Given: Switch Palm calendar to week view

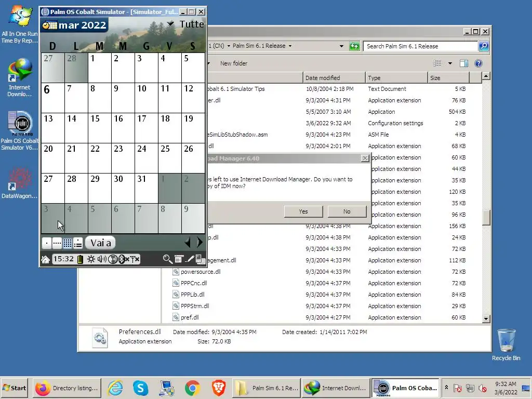Looking at the screenshot, I should pyautogui.click(x=57, y=243).
